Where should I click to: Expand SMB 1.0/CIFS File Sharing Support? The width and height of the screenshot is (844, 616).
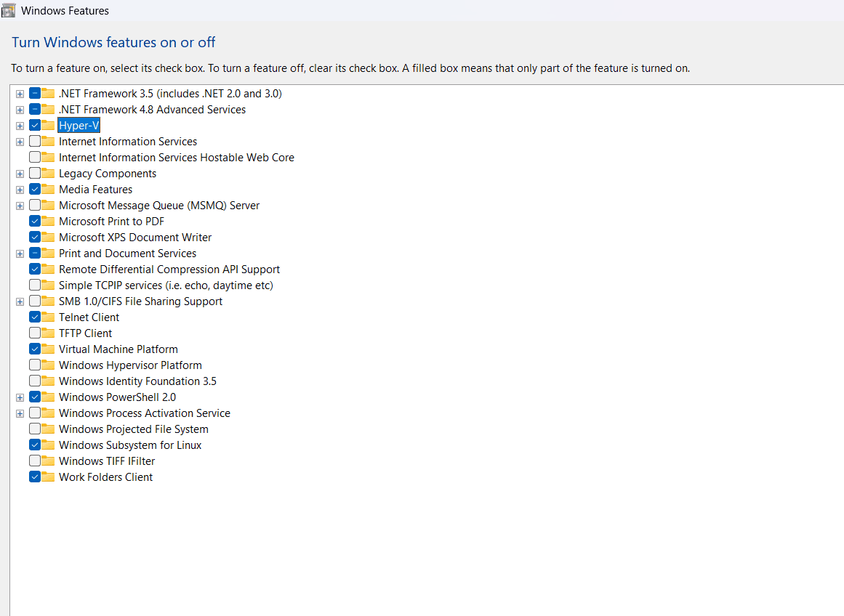coord(20,301)
